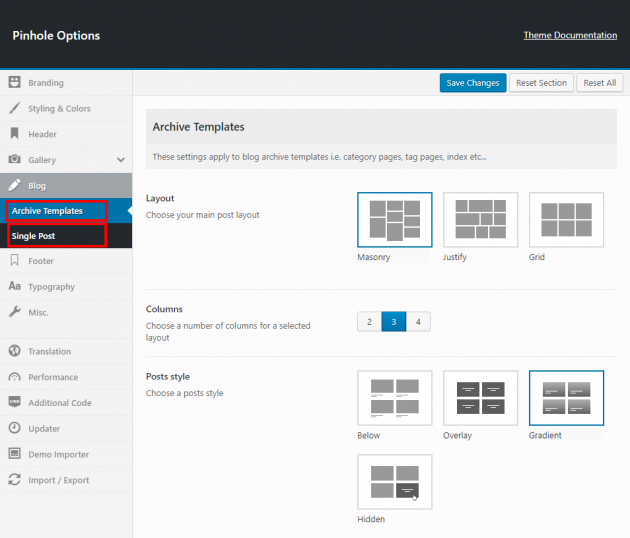Click the Footer outlined bookmark icon
The height and width of the screenshot is (538, 630).
click(14, 260)
